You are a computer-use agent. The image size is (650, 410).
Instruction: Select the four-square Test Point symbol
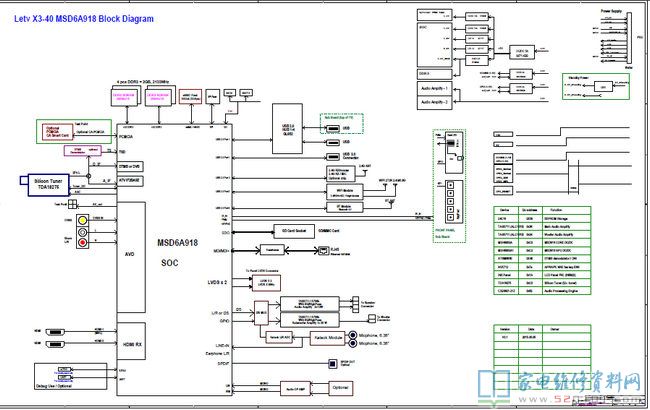pos(73,204)
